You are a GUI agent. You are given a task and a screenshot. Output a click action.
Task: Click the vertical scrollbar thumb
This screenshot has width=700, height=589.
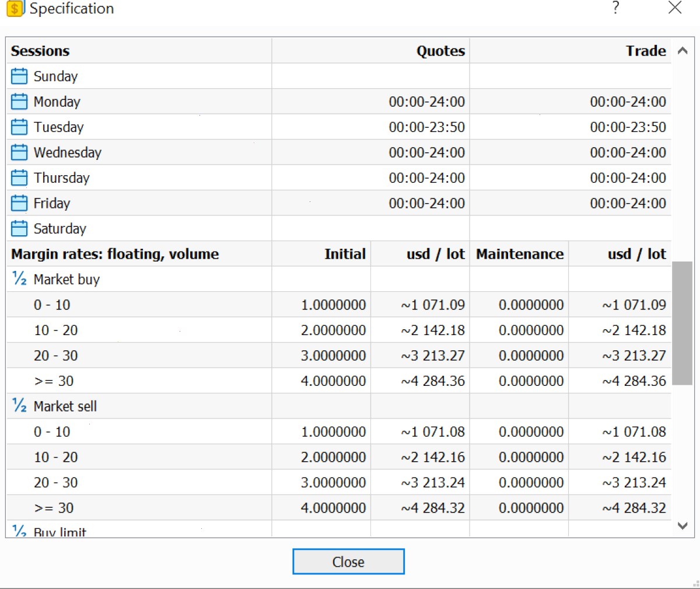682,323
